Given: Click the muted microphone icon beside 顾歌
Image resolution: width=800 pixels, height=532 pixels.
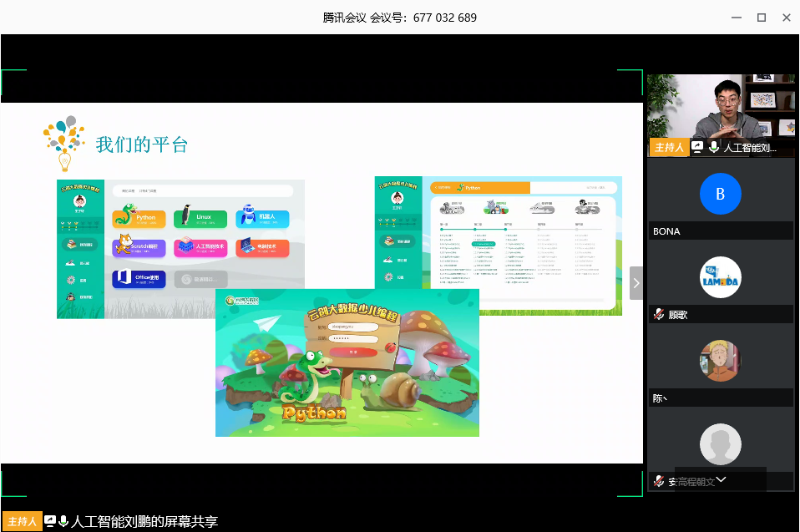Looking at the screenshot, I should (x=659, y=315).
